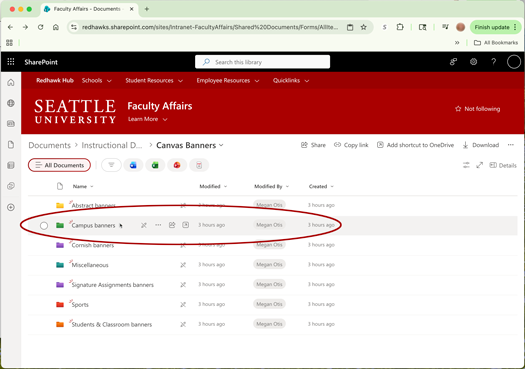The width and height of the screenshot is (525, 369).
Task: Click Copy link command
Action: coord(351,145)
